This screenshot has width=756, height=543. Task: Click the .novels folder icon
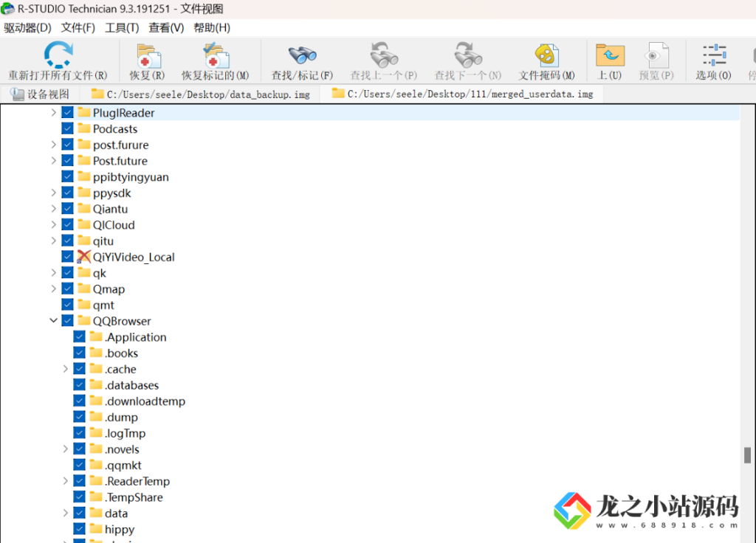(96, 449)
